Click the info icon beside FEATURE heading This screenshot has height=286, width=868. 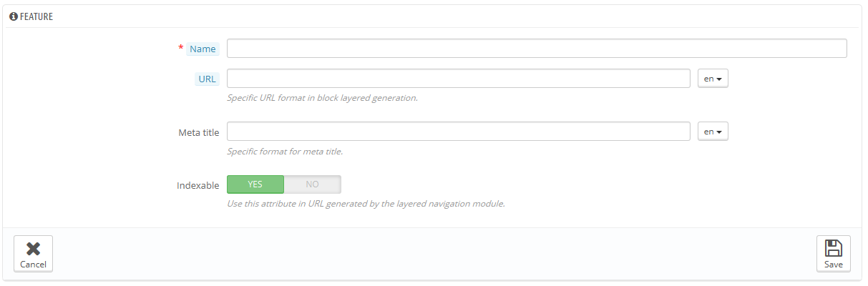coord(13,16)
